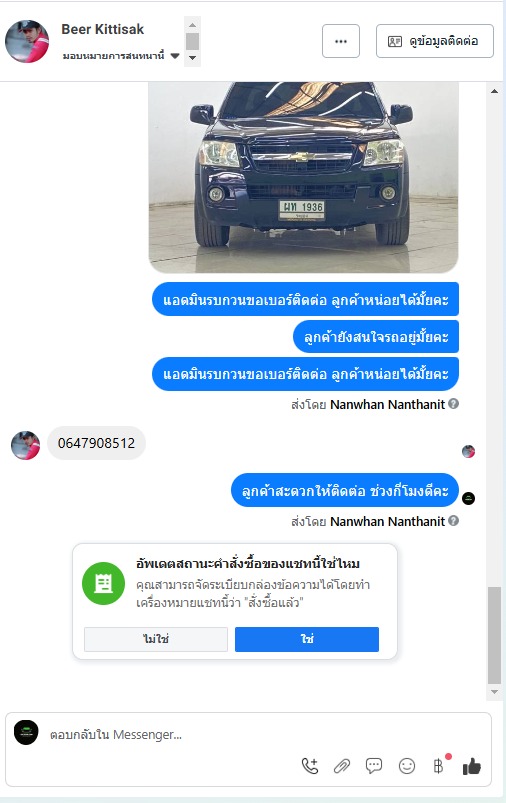
Task: Click the help icon beside the upper Nanwhan Nanthanit
Action: click(453, 404)
